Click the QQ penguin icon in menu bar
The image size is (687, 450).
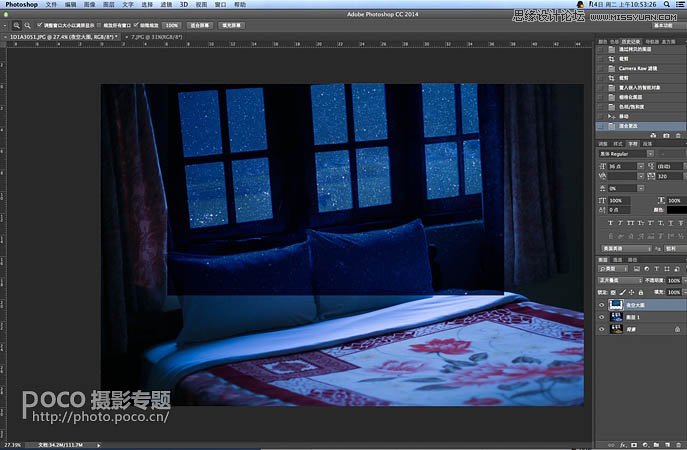coord(580,4)
